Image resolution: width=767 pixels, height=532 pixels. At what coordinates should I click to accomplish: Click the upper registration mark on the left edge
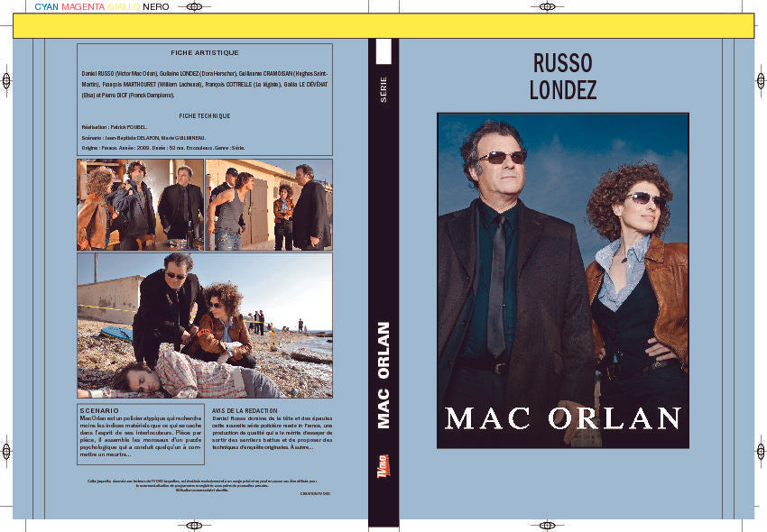point(6,80)
